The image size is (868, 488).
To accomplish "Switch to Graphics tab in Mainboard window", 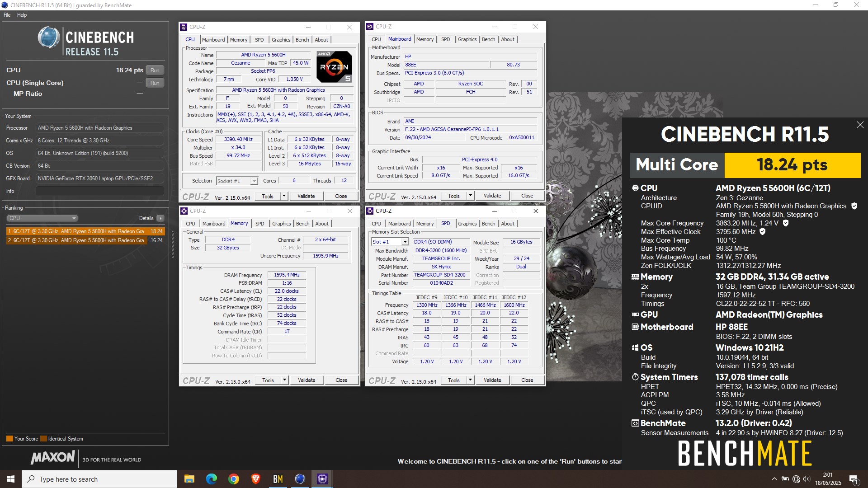I will [x=467, y=39].
